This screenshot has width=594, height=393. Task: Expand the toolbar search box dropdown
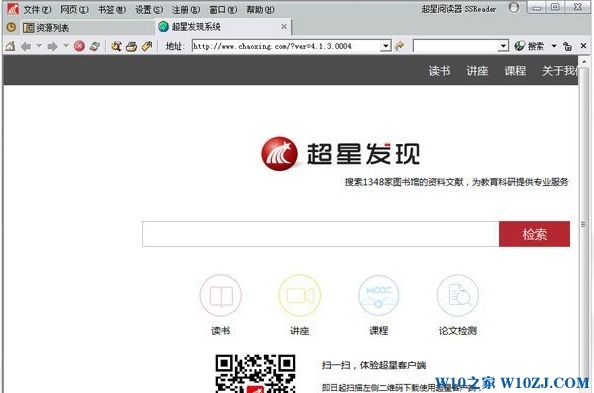[503, 46]
